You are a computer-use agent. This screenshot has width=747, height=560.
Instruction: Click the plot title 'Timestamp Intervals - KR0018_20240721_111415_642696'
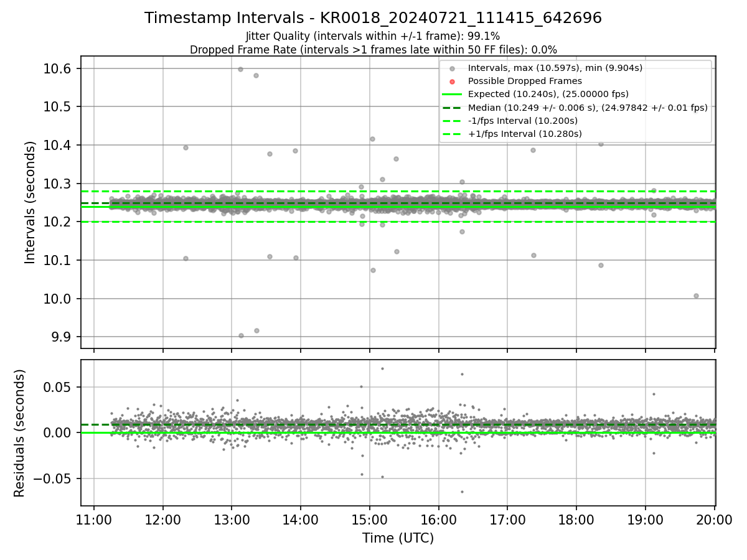(x=373, y=18)
